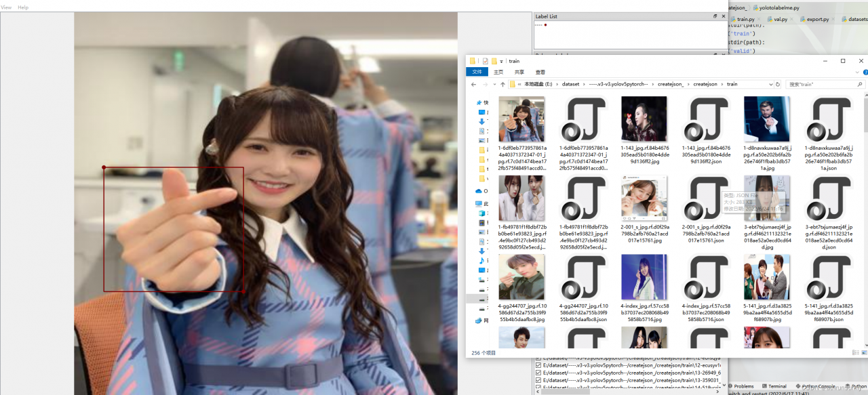Select the 5-141_jpg.rf.d3a3825 json file icon
The width and height of the screenshot is (868, 395).
click(828, 277)
